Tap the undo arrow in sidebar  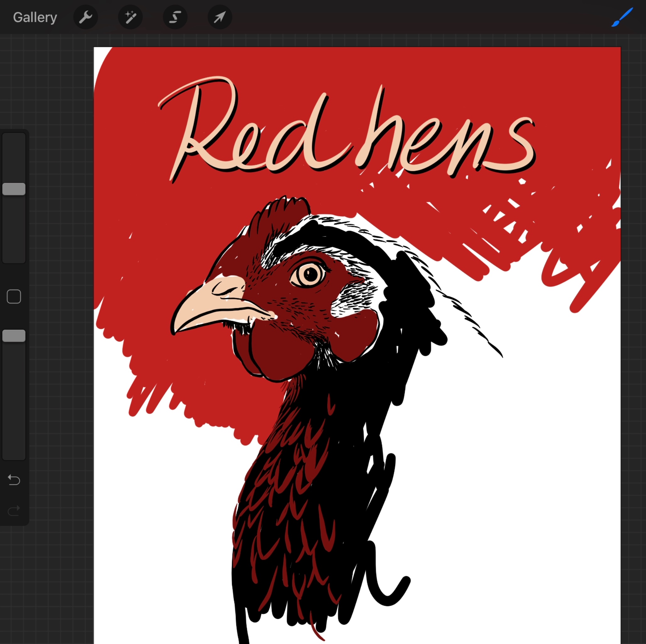click(14, 480)
